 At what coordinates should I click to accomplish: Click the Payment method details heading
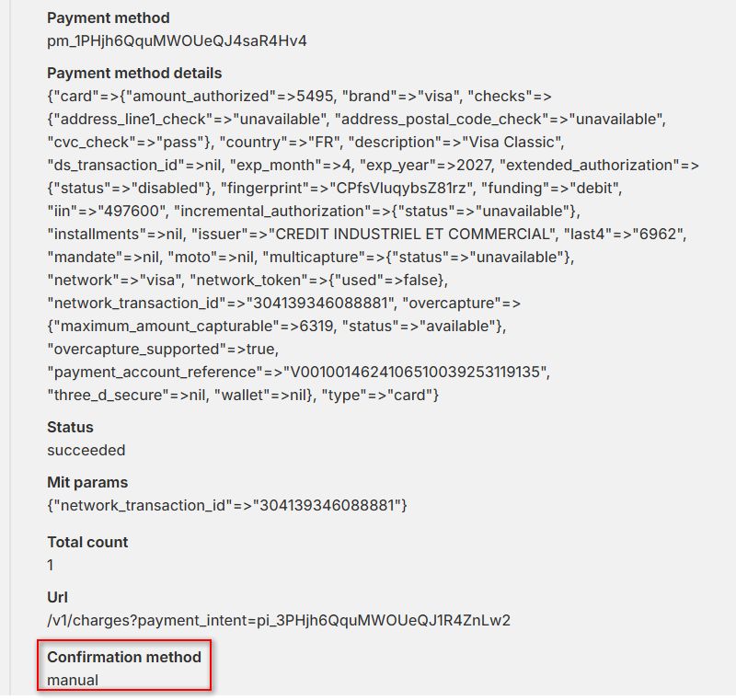click(134, 73)
